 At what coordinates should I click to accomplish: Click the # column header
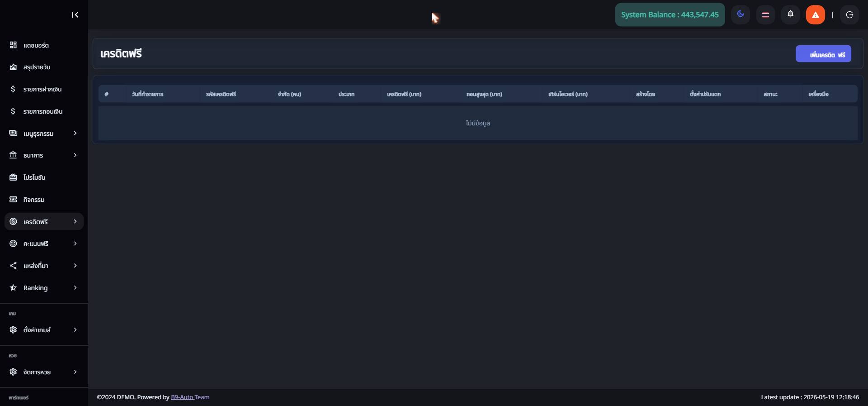pos(107,94)
